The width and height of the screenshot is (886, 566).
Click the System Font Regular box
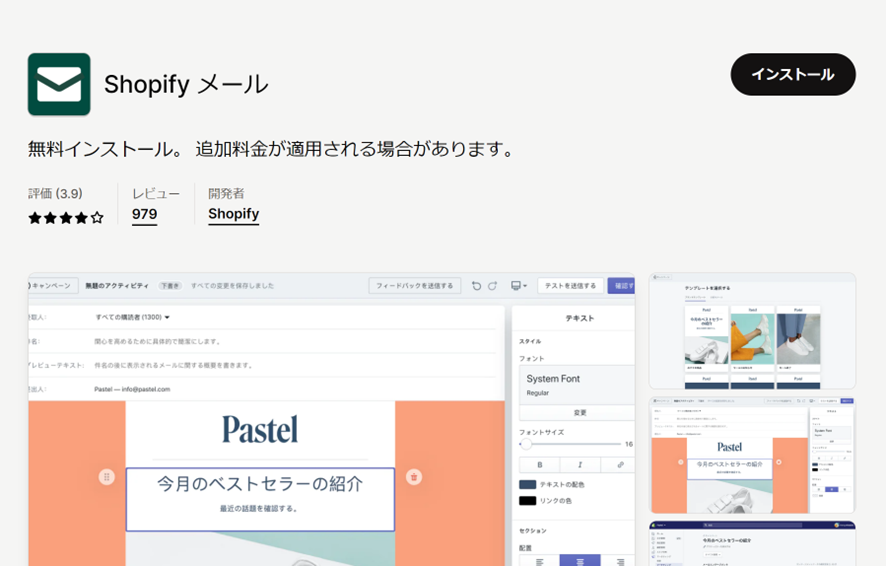[577, 385]
